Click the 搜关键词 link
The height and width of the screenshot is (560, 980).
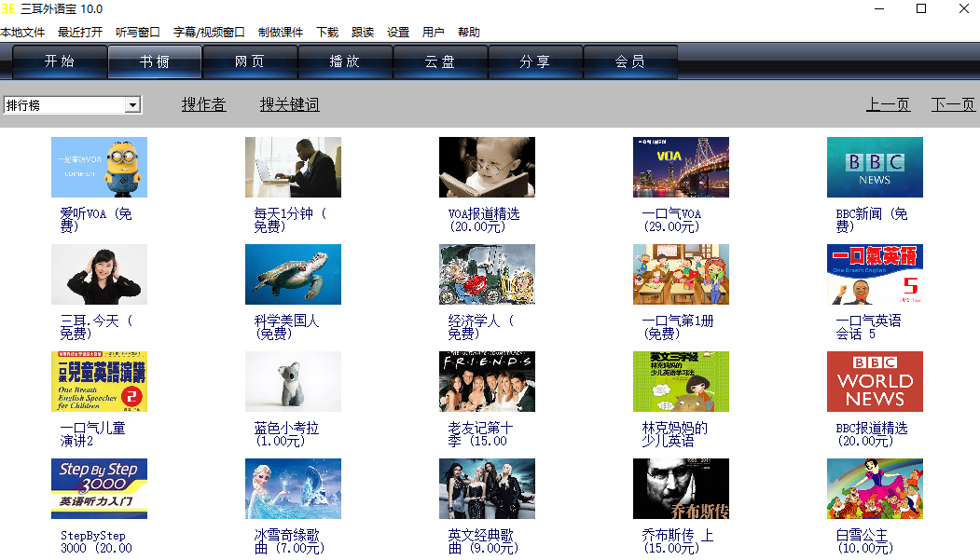click(290, 105)
